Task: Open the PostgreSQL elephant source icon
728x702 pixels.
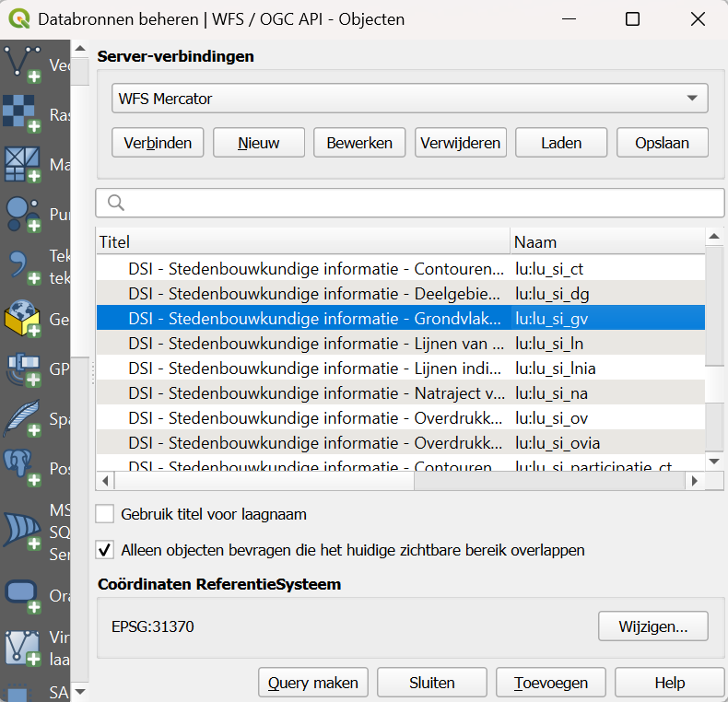Action: click(x=22, y=469)
